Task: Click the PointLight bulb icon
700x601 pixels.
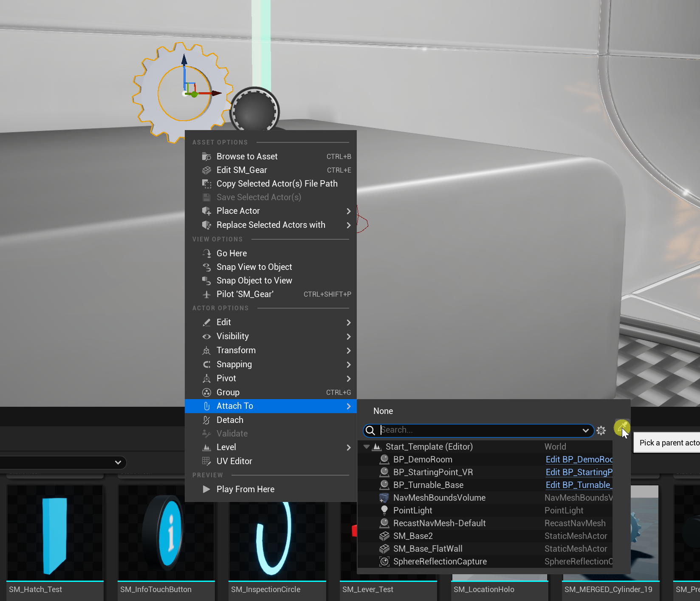Action: (x=384, y=510)
